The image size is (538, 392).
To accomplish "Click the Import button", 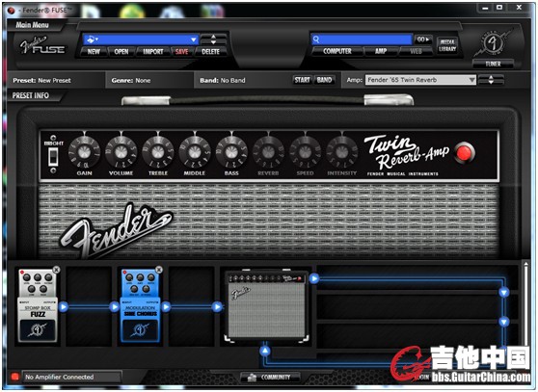I will [x=152, y=52].
